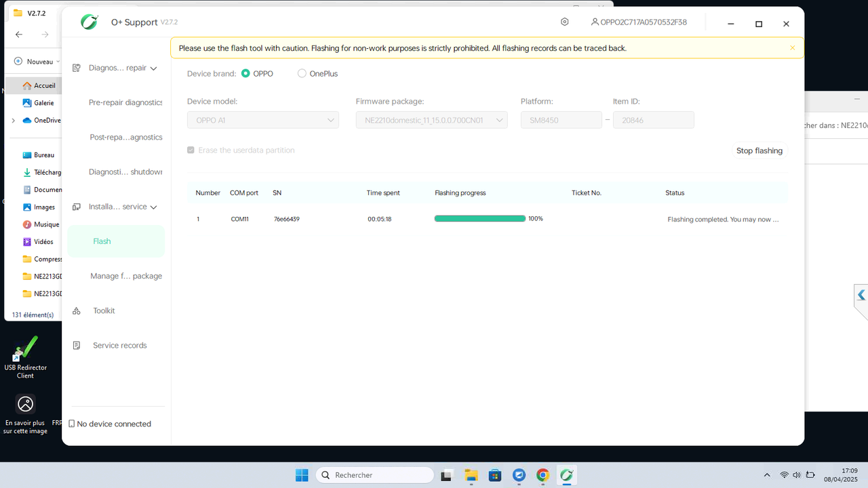Select the OPPO device brand radio button
The width and height of the screenshot is (868, 488).
pos(245,73)
